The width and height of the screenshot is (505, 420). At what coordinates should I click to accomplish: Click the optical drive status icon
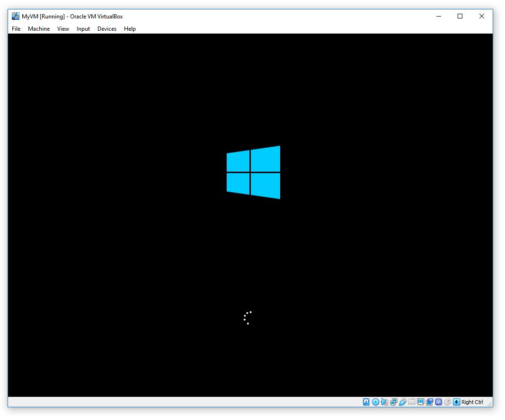[375, 402]
